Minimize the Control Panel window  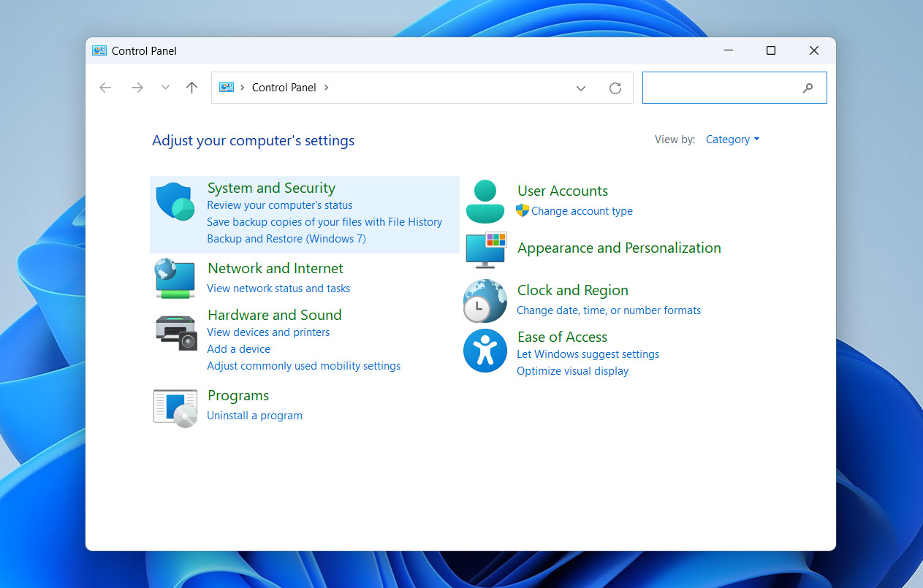(x=729, y=50)
